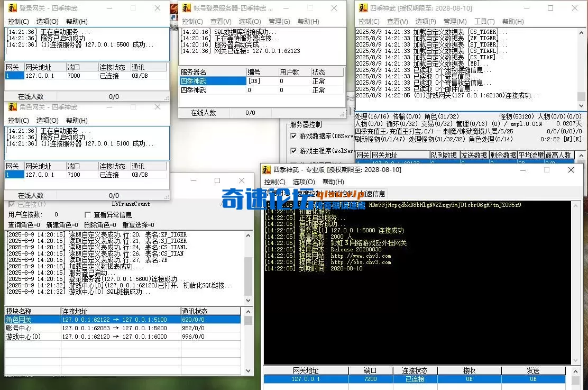Viewport: 588px width, 390px height.
Task: Click 模块名称 column header
Action: click(x=33, y=311)
